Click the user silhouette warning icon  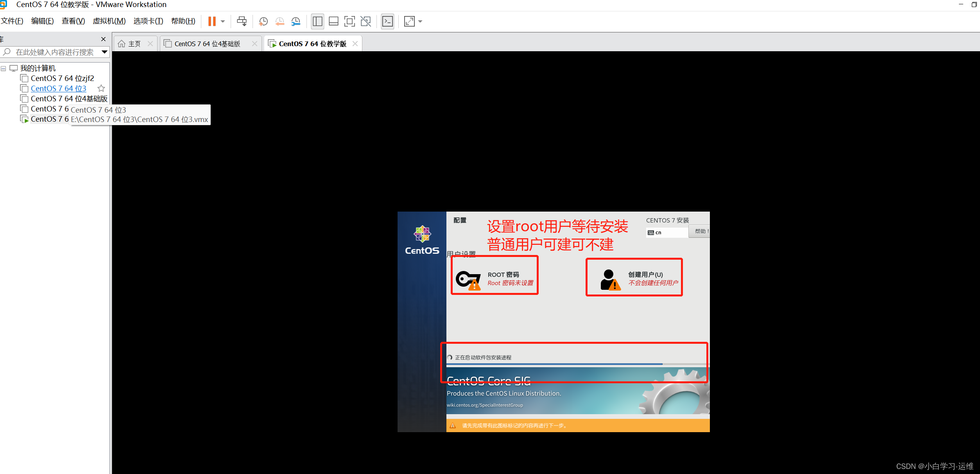pos(610,280)
